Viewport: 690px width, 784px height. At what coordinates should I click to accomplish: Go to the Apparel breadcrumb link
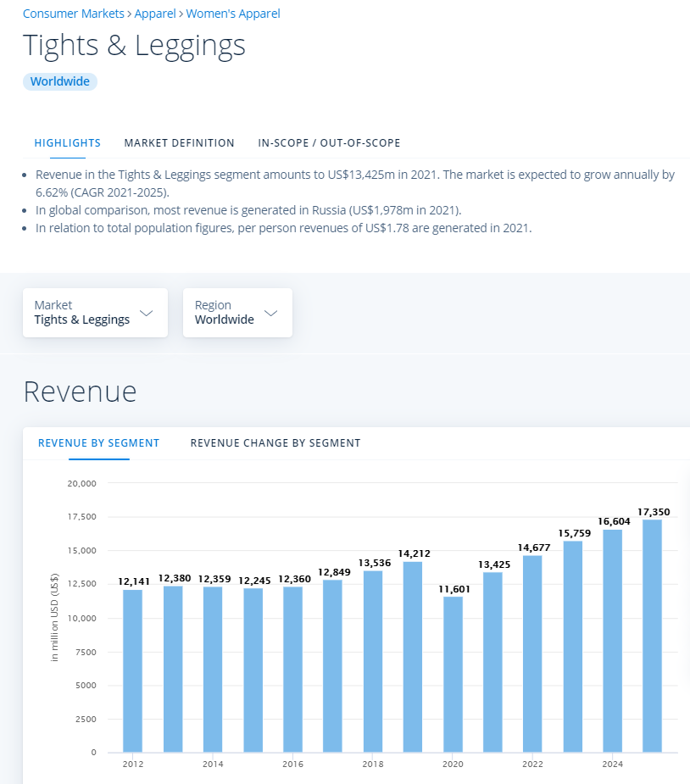click(155, 14)
